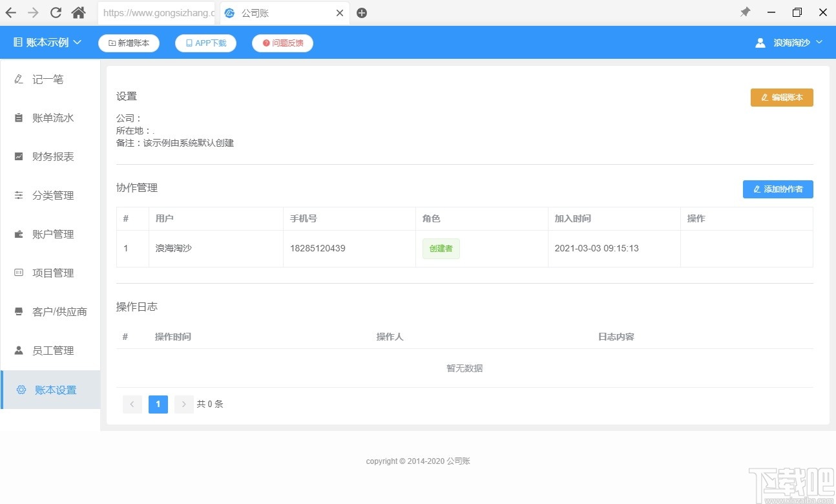Click user name 浪海淘沙 in the table
This screenshot has width=836, height=504.
click(x=175, y=249)
